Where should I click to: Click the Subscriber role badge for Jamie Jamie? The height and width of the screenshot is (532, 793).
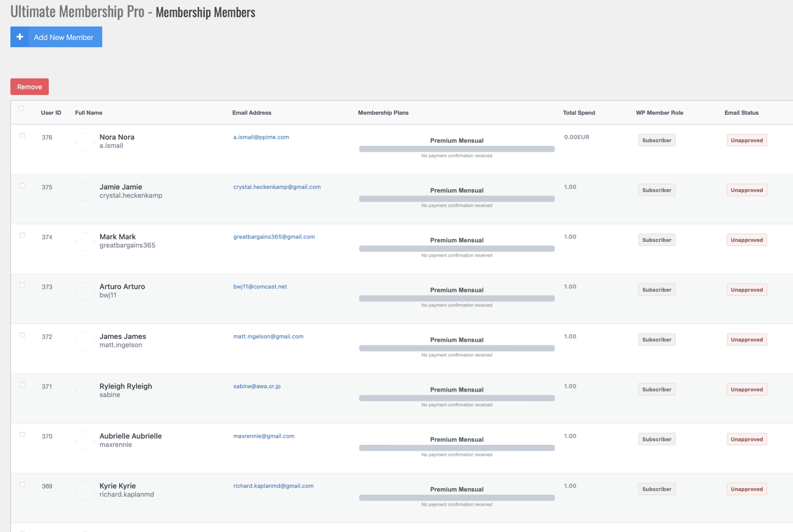pyautogui.click(x=657, y=190)
